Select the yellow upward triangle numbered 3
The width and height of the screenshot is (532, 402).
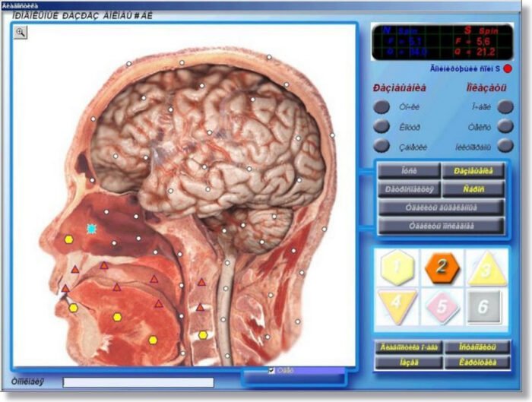[x=487, y=269]
